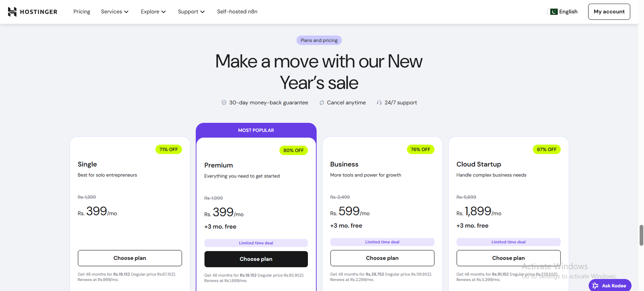The image size is (644, 291).
Task: Click the Pakistan flag language icon
Action: [554, 12]
